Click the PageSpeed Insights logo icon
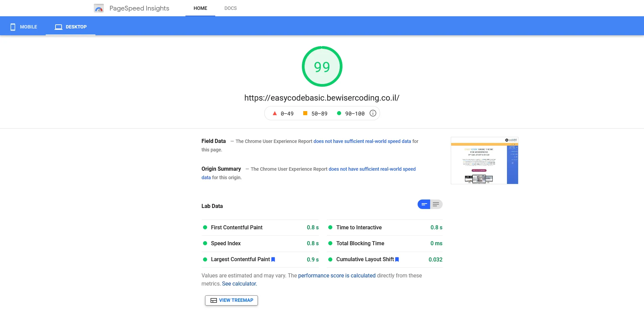 click(98, 8)
